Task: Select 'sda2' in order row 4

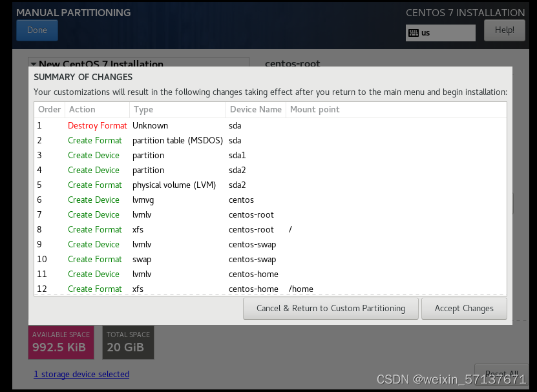Action: tap(237, 170)
